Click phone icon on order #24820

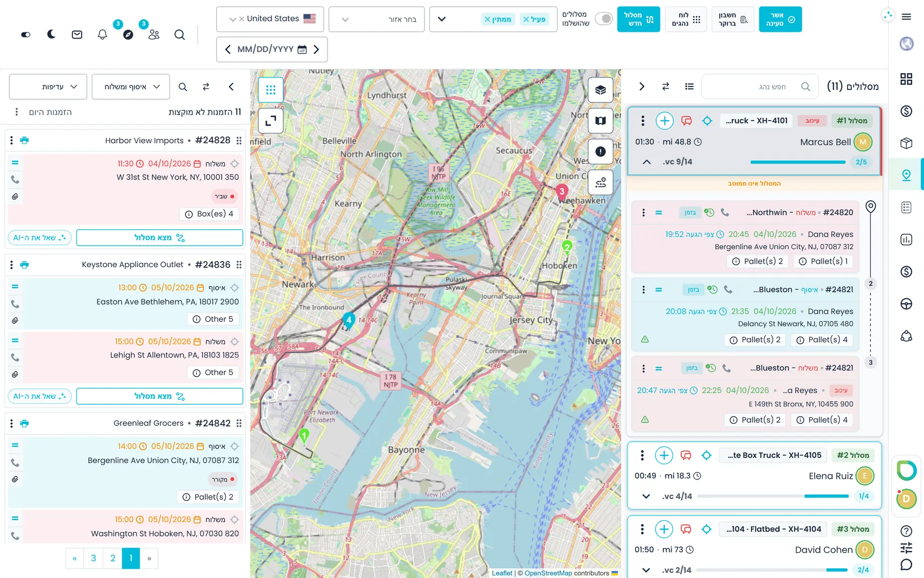pos(725,212)
